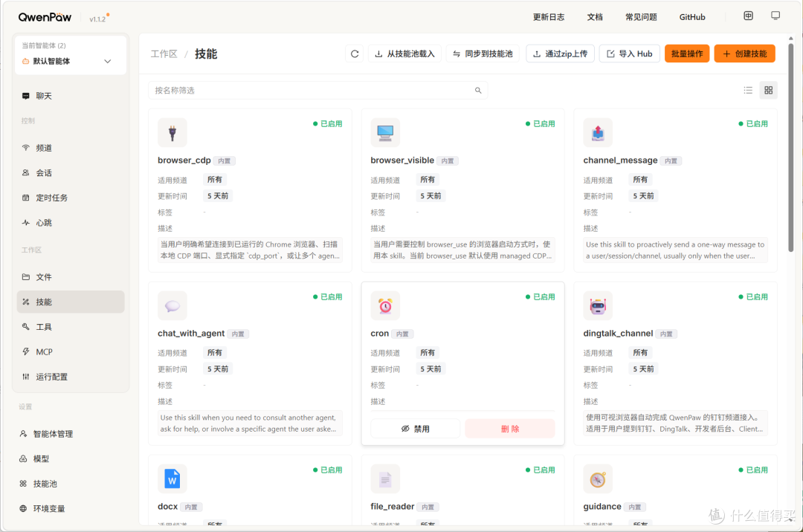Viewport: 803px width, 532px height.
Task: Open the 环境变量 environment variables page
Action: tap(71, 509)
